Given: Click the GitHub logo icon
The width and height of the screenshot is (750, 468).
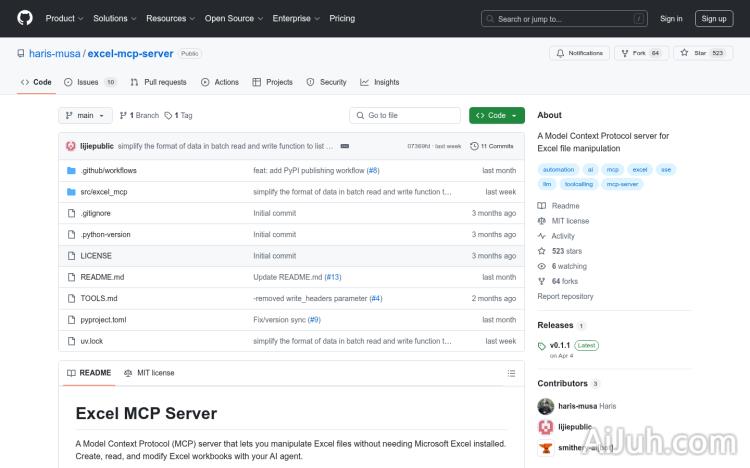Looking at the screenshot, I should [25, 18].
